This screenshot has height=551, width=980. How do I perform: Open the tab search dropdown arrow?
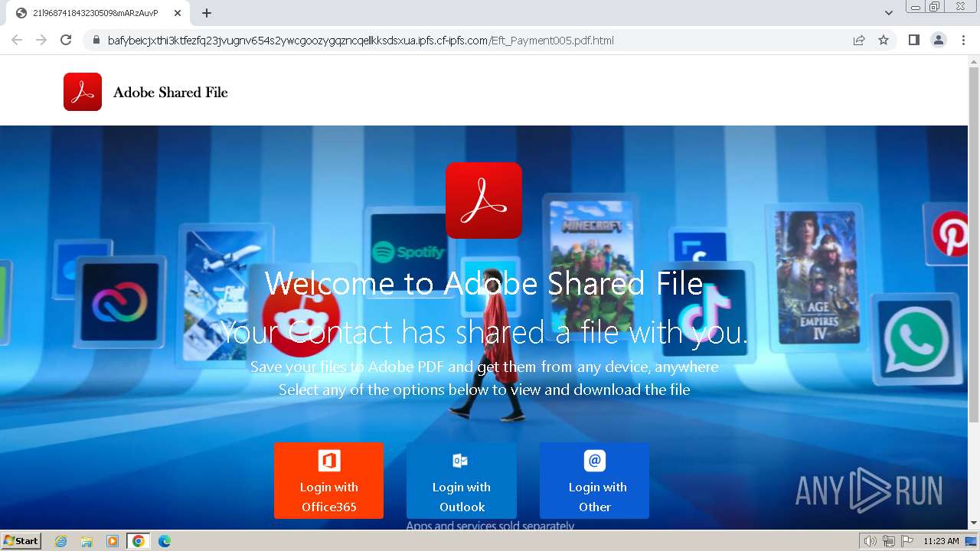[889, 13]
